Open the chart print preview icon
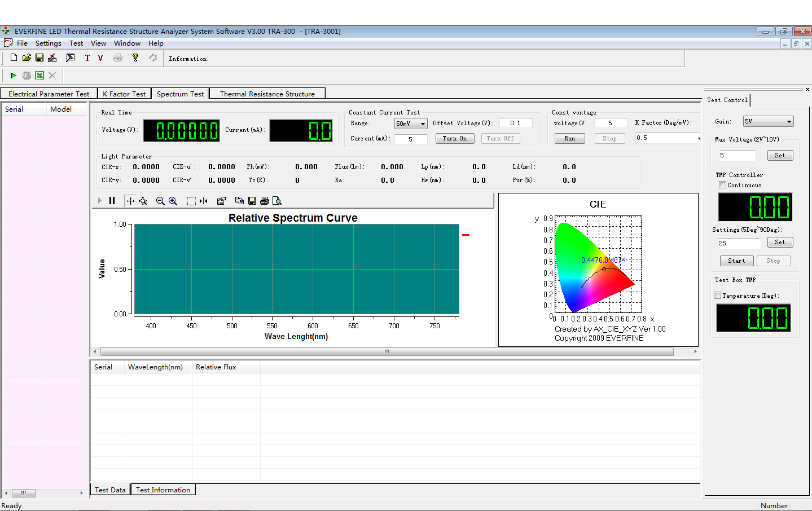Screen dimensions: 812x511 tap(277, 201)
